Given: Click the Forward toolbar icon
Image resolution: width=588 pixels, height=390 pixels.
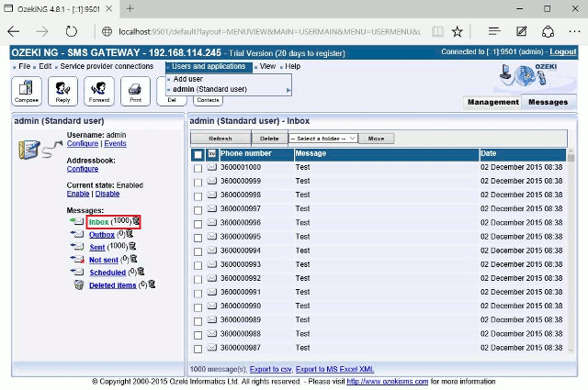Looking at the screenshot, I should 99,91.
